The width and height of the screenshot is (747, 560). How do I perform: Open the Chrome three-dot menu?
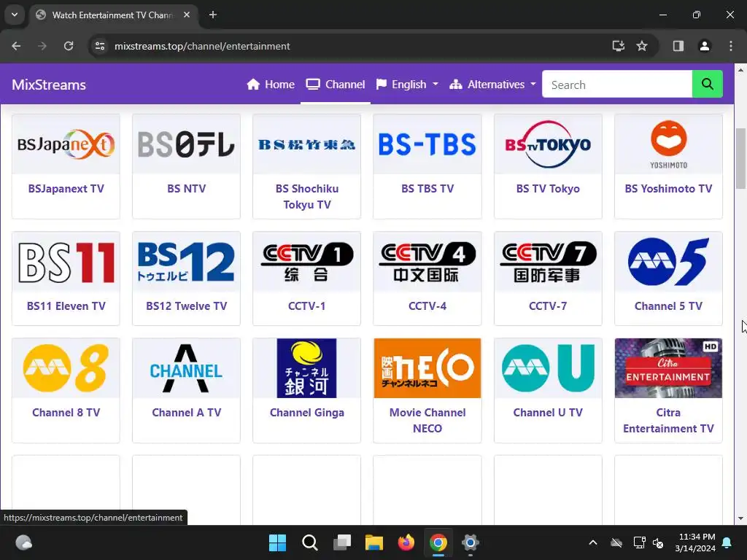[x=730, y=46]
